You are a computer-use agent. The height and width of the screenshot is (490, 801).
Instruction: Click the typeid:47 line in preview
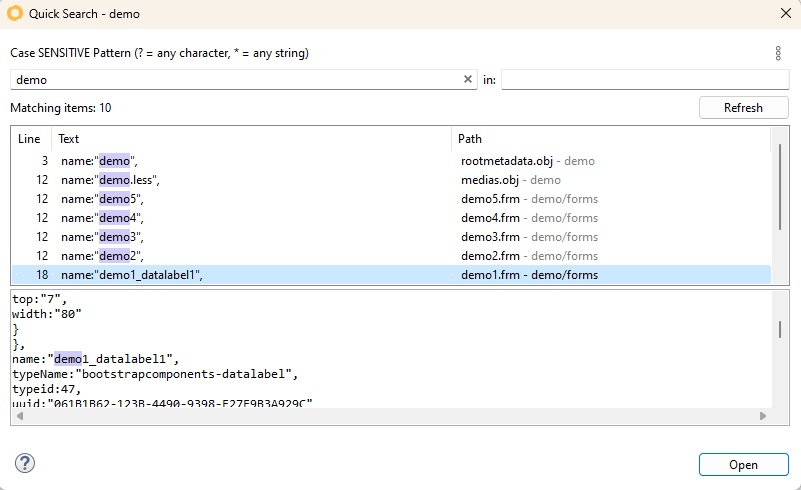pos(46,389)
